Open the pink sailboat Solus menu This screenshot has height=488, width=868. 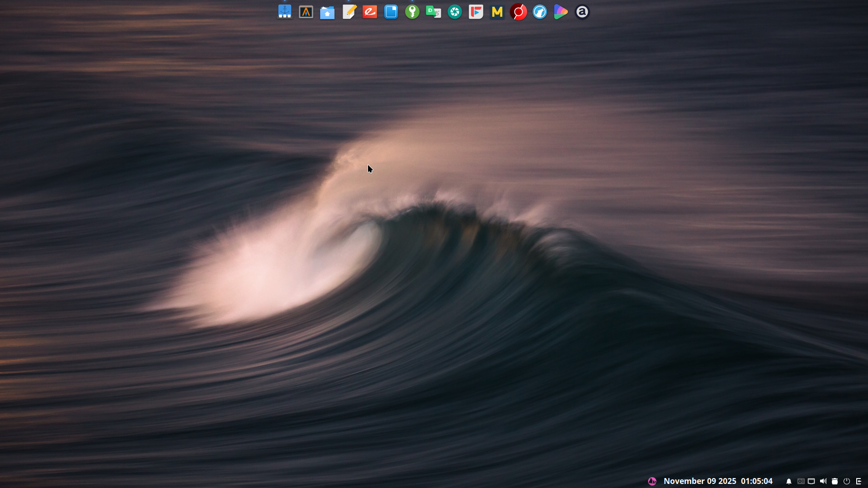(652, 481)
